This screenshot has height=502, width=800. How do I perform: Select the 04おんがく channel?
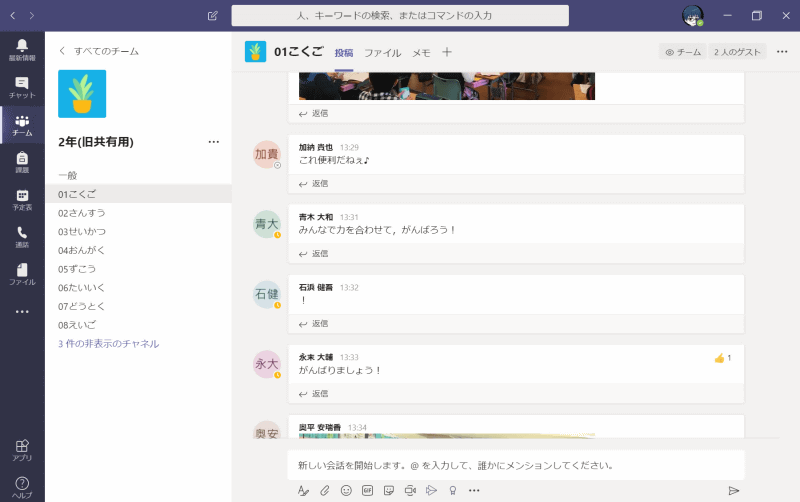pyautogui.click(x=138, y=250)
